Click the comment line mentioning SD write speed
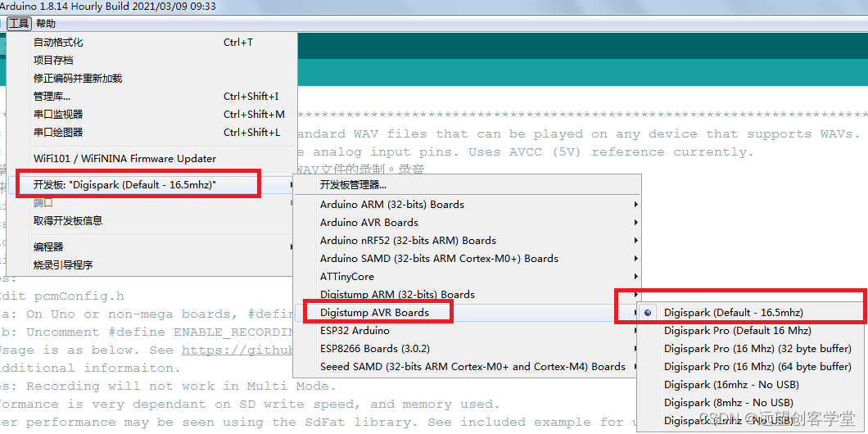Viewport: 868px width, 434px height. [x=251, y=404]
